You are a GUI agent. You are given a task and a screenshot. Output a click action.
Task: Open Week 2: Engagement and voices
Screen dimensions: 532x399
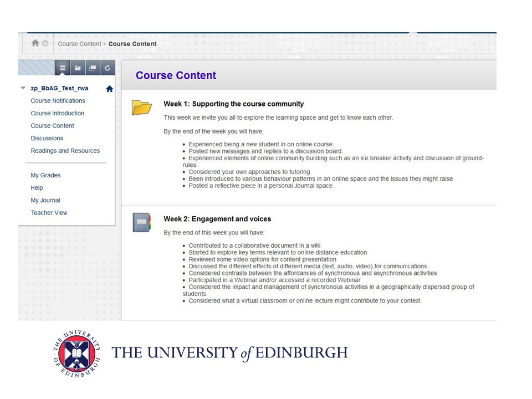tap(217, 219)
